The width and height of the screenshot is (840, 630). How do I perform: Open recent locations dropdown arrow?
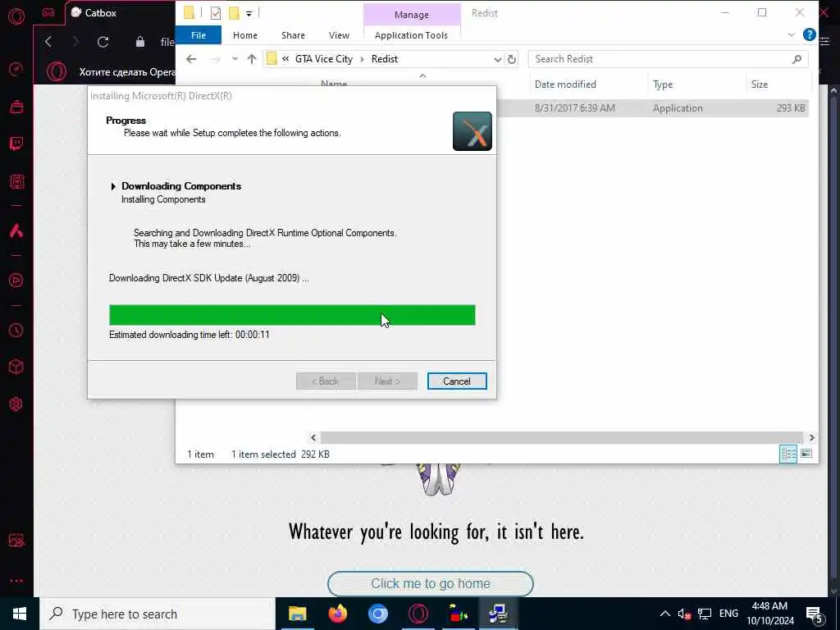click(235, 59)
